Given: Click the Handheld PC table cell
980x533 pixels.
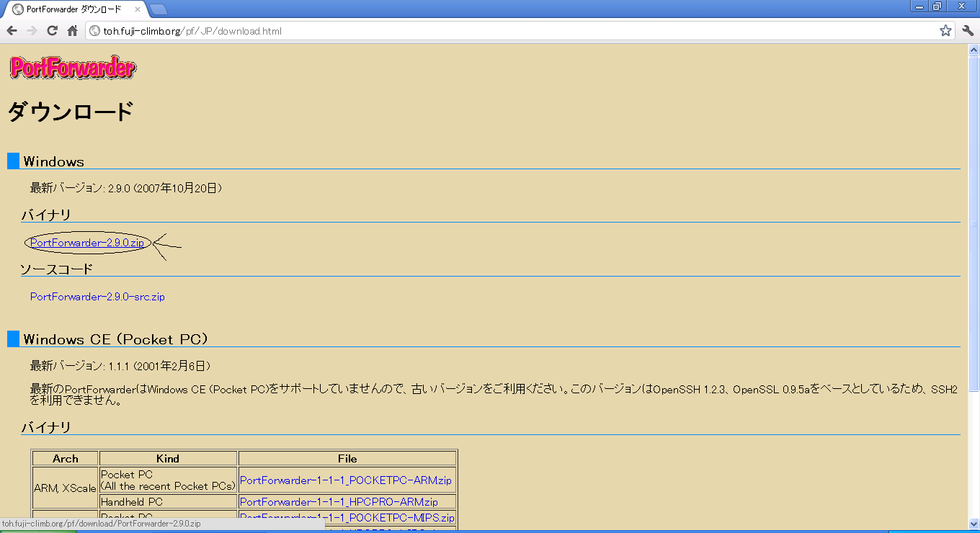Looking at the screenshot, I should point(168,502).
